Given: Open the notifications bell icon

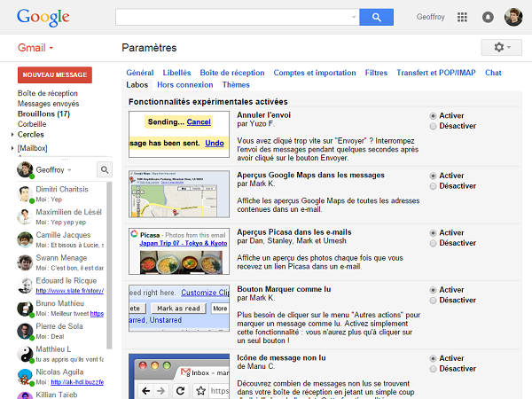Looking at the screenshot, I should tap(488, 17).
